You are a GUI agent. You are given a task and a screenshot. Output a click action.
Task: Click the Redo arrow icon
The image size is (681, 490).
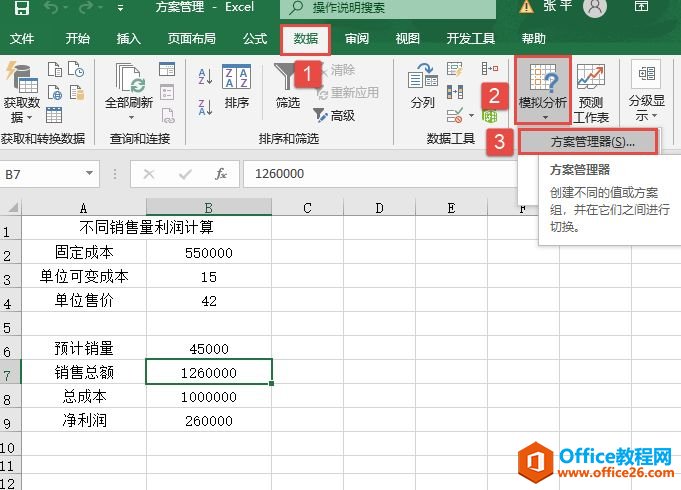pos(86,7)
